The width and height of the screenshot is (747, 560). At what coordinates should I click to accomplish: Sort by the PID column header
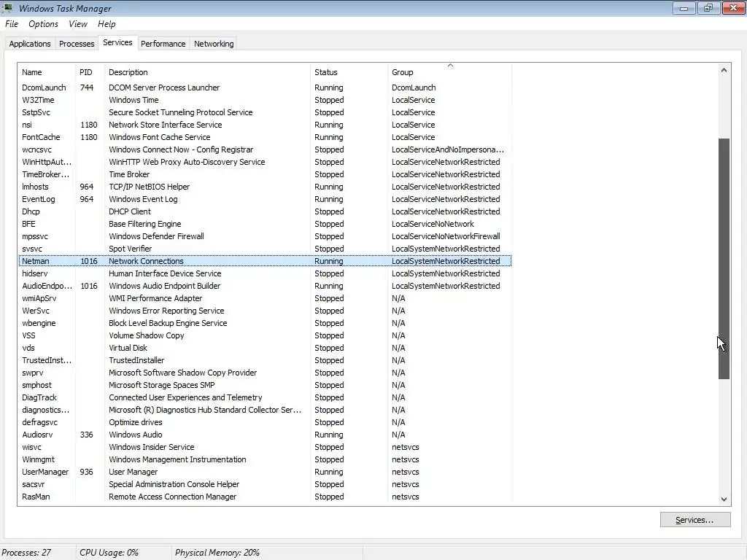click(90, 72)
